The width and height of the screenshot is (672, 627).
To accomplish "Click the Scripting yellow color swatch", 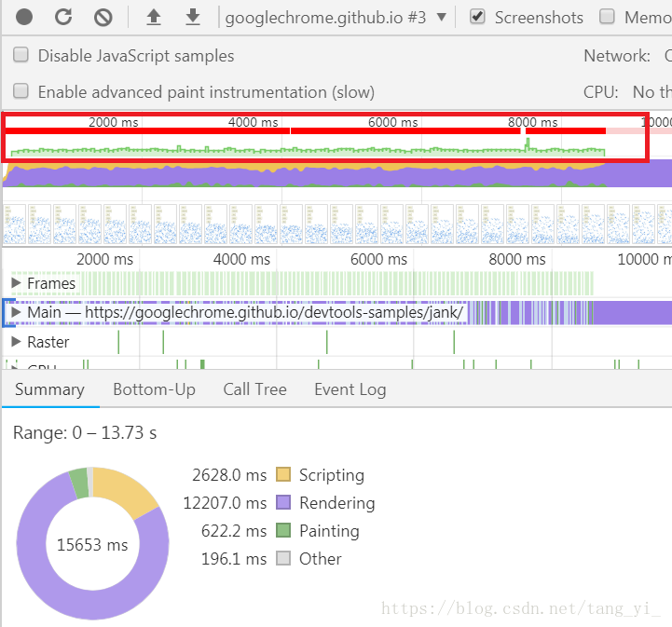I will pyautogui.click(x=283, y=474).
